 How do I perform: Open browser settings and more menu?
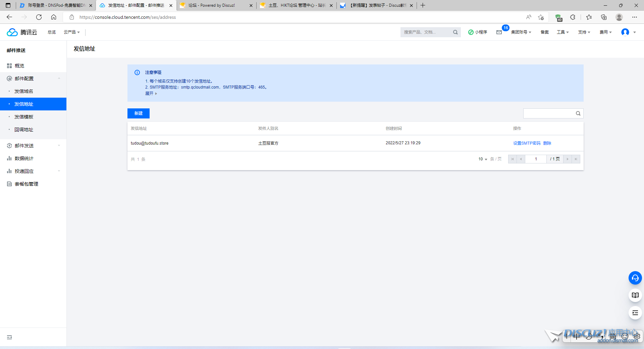(635, 17)
